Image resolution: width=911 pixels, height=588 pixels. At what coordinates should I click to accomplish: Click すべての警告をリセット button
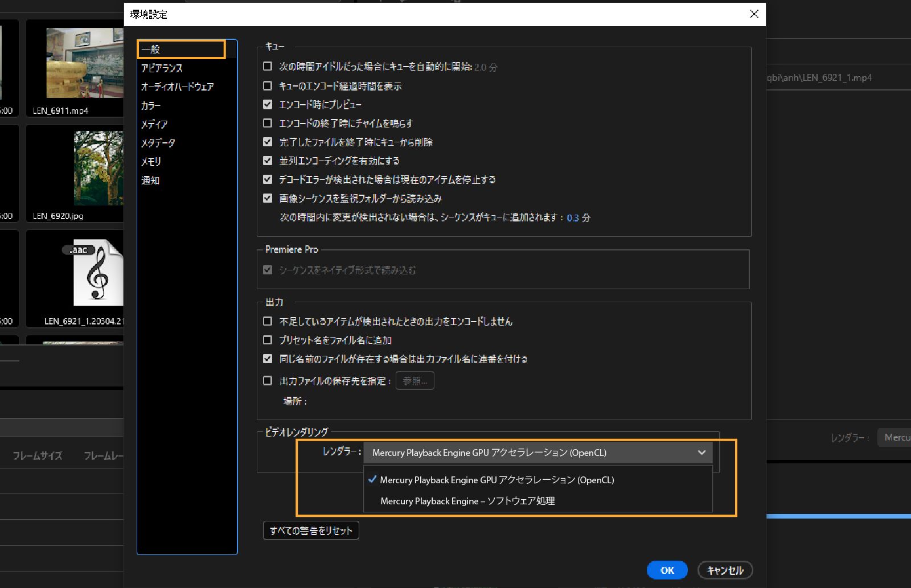(x=310, y=530)
